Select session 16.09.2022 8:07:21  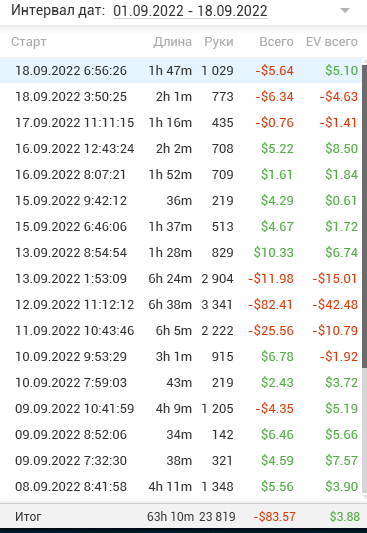point(181,174)
